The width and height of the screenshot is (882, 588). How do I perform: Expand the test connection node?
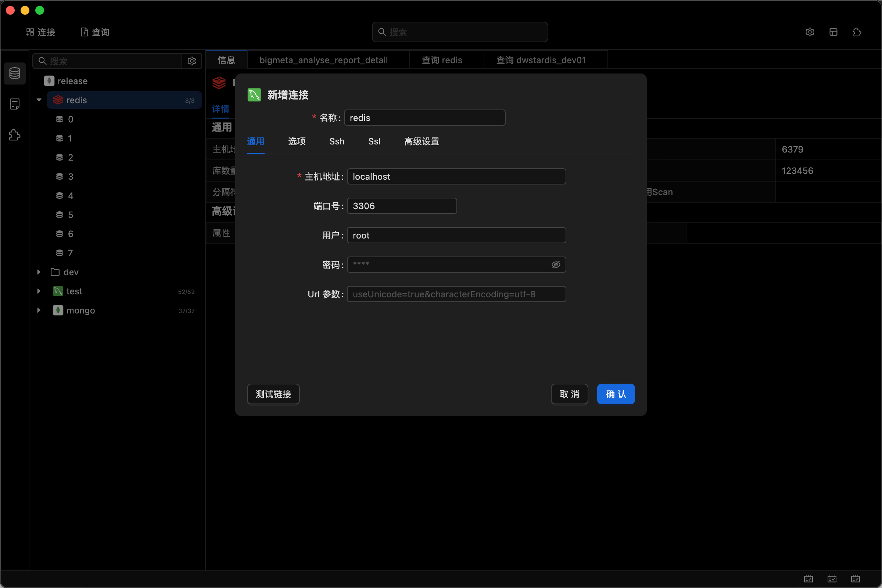[39, 291]
